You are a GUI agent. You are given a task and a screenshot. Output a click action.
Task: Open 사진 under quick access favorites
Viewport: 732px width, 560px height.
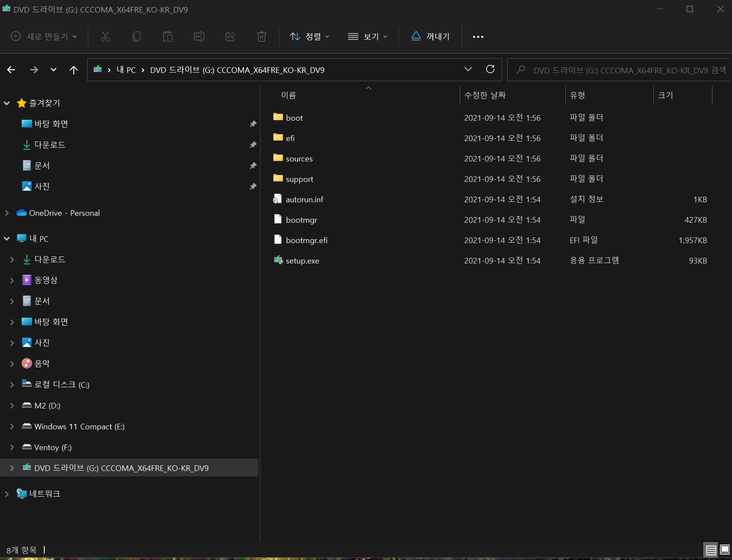pyautogui.click(x=42, y=186)
